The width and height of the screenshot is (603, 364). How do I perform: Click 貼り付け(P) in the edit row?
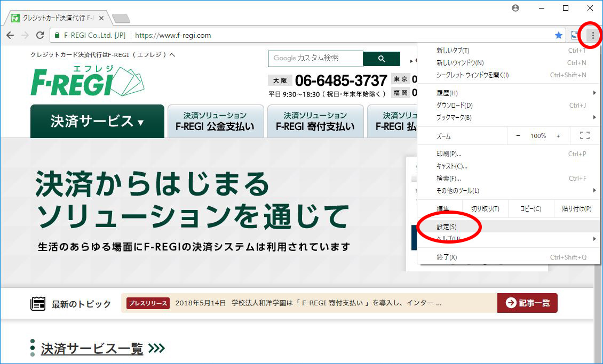click(x=576, y=209)
